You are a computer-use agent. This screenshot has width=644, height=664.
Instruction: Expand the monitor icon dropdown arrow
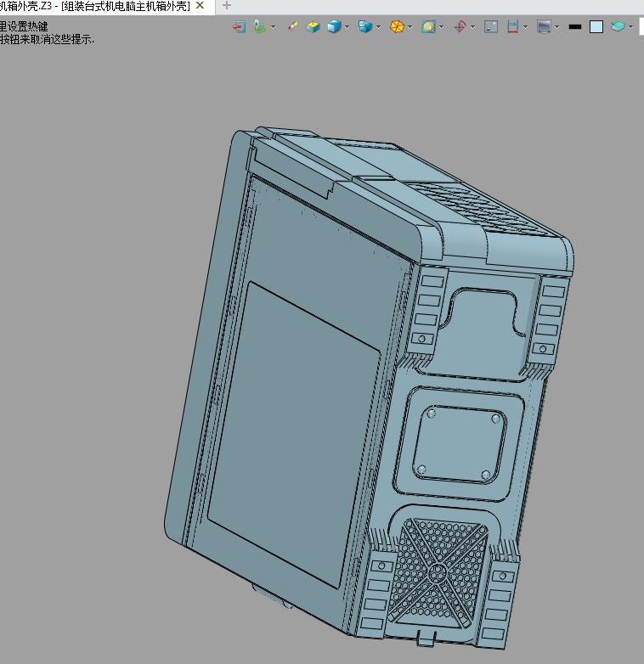point(556,27)
